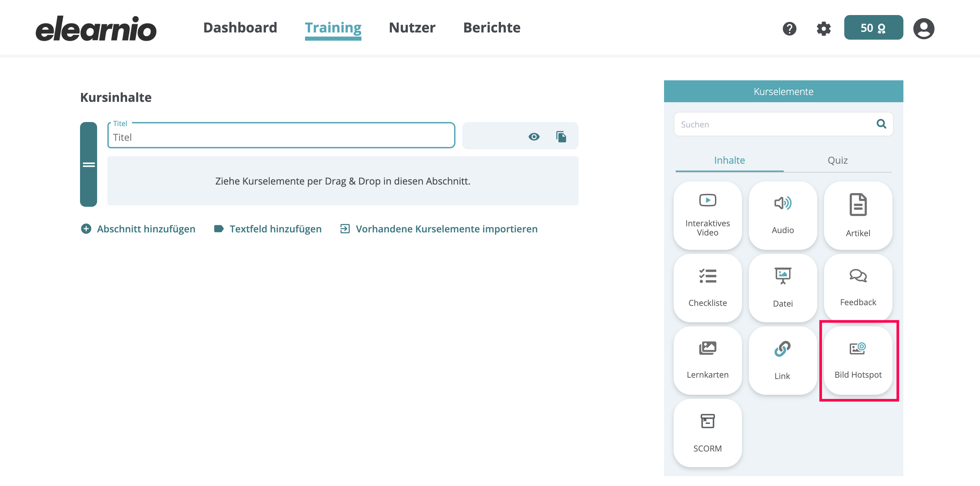Click the Kursinhalte heading

pyautogui.click(x=116, y=97)
